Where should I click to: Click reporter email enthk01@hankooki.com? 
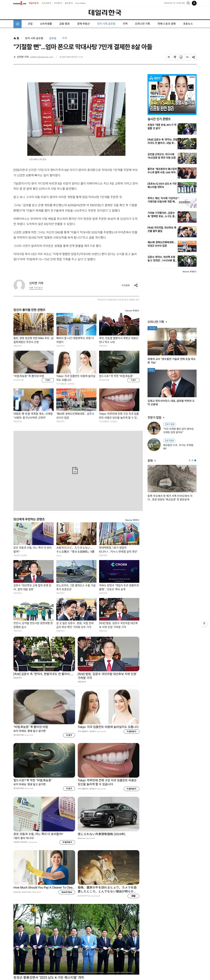point(42,57)
